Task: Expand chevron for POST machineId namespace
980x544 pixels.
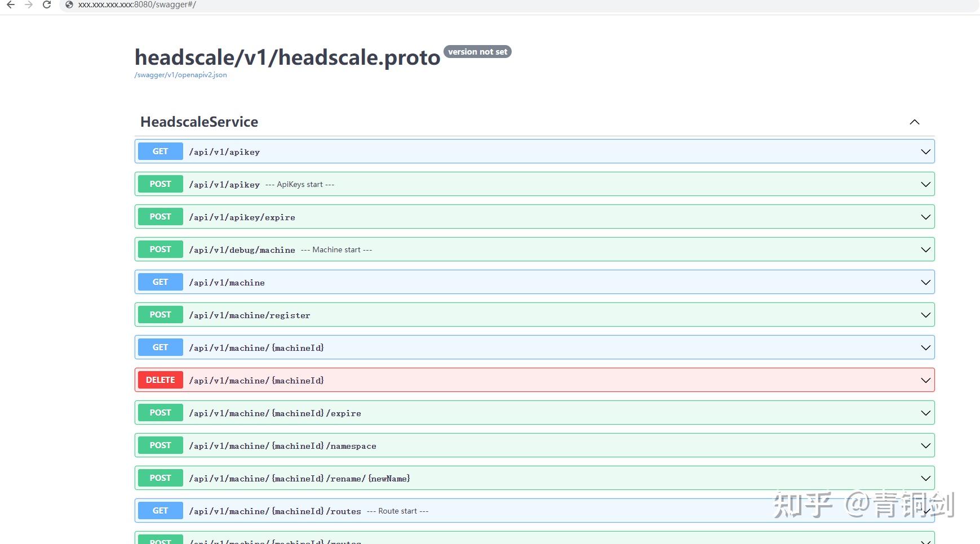Action: (x=925, y=445)
